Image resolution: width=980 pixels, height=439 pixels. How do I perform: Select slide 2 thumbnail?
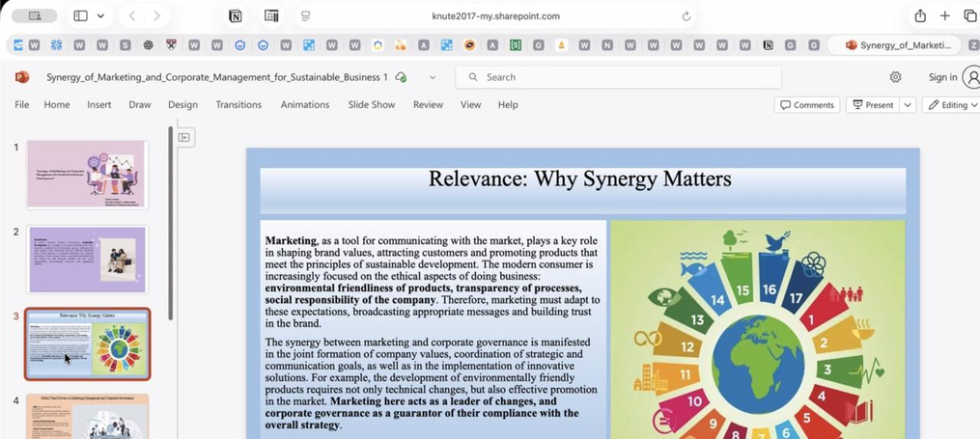click(88, 260)
